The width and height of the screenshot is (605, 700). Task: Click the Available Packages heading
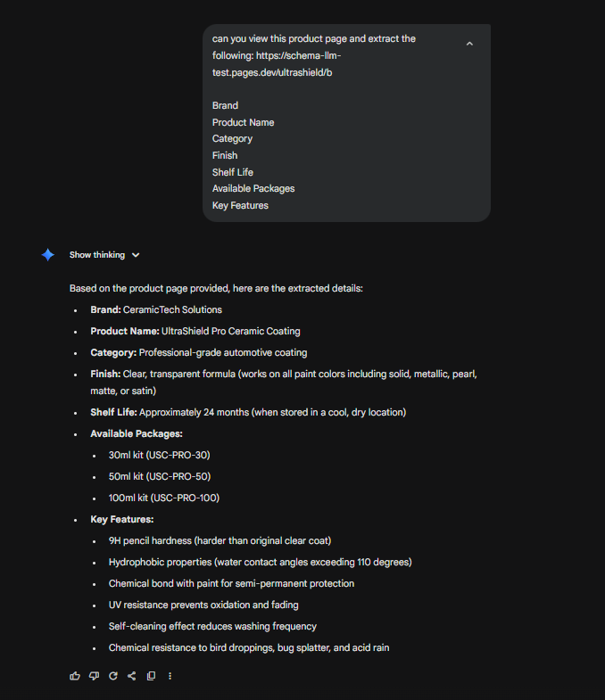tap(136, 433)
